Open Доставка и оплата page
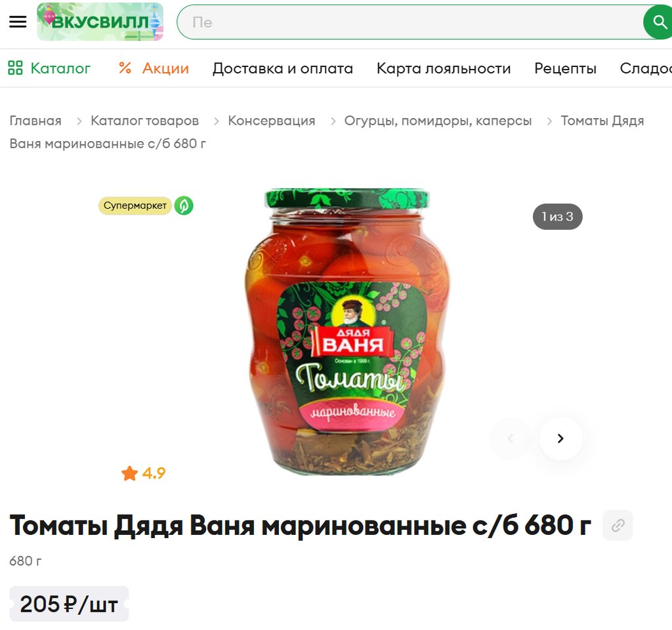This screenshot has height=630, width=672. 283,68
